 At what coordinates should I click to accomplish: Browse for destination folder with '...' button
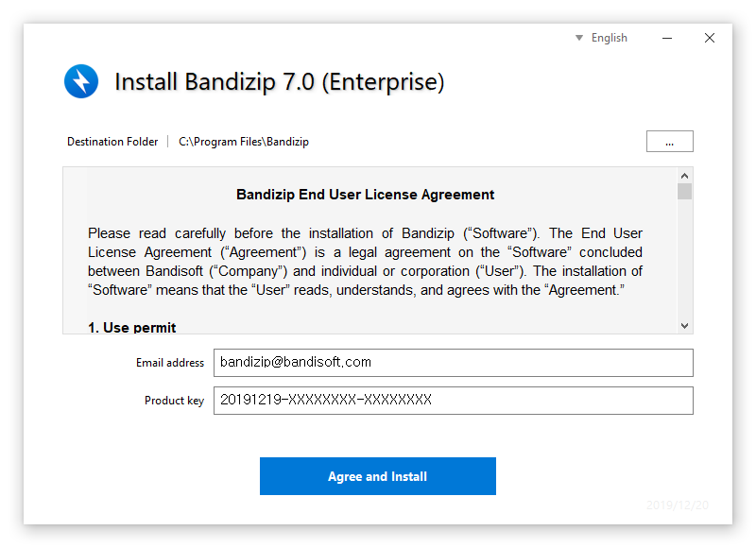(x=669, y=142)
